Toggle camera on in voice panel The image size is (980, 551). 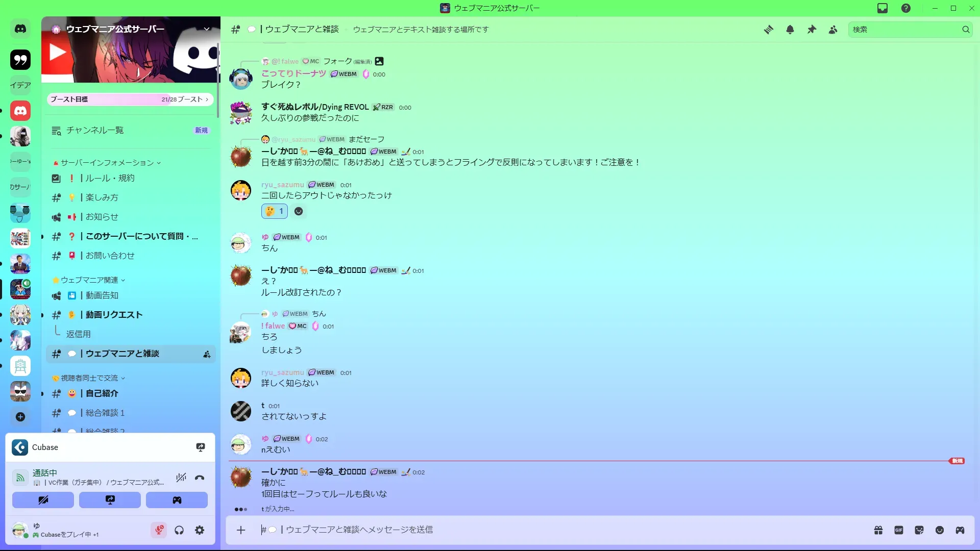tap(43, 500)
